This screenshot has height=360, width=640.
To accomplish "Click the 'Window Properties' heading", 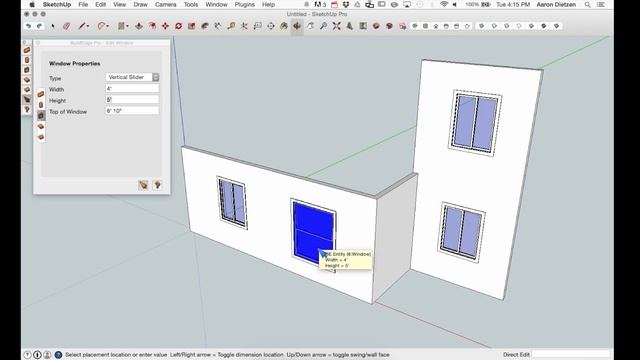I will [x=74, y=64].
